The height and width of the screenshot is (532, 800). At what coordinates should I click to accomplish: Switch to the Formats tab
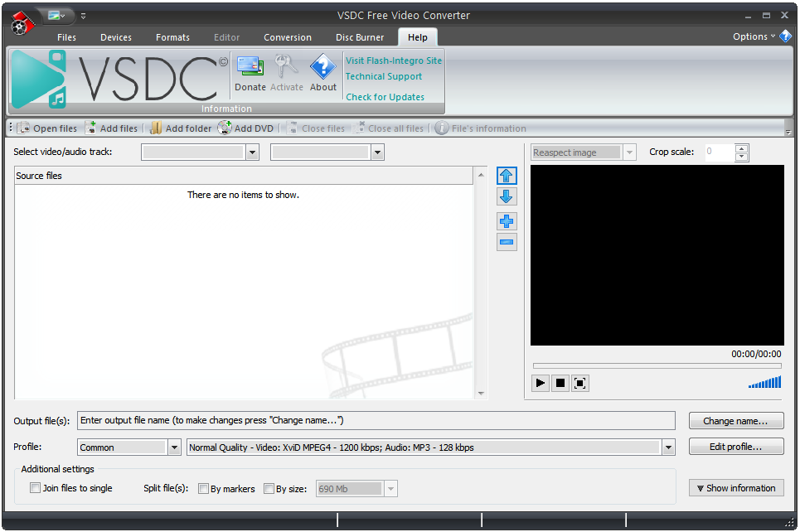[172, 37]
